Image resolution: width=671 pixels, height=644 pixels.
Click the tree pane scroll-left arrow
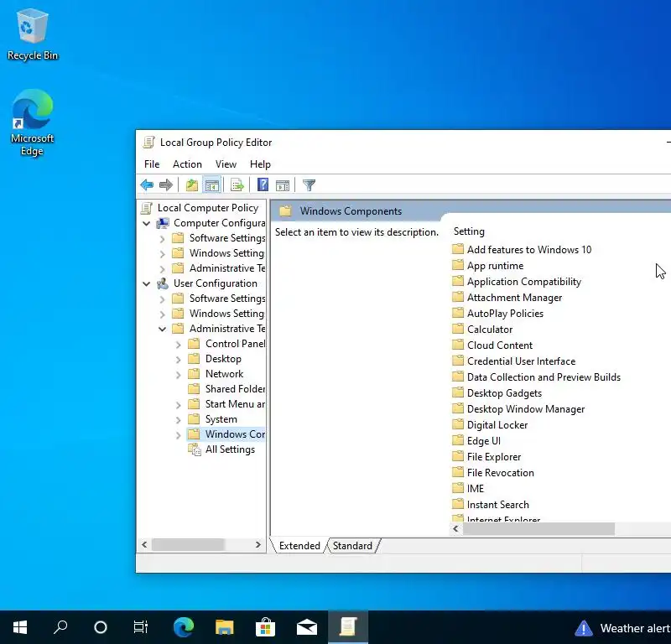[144, 545]
